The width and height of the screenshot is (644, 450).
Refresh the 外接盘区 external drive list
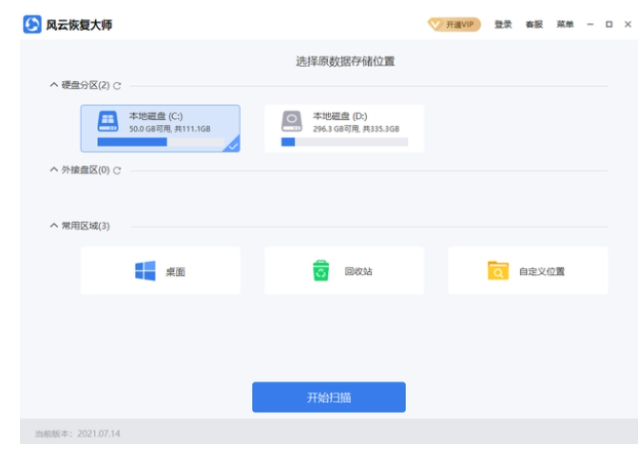118,170
